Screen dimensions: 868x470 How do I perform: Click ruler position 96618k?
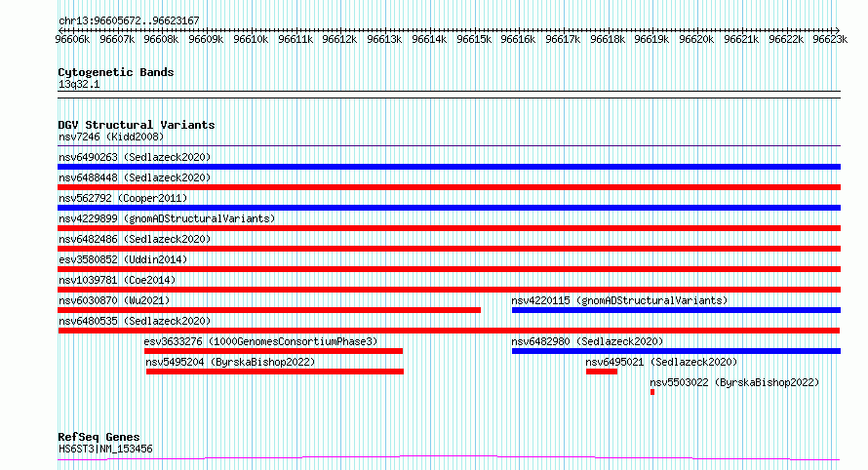click(x=608, y=39)
